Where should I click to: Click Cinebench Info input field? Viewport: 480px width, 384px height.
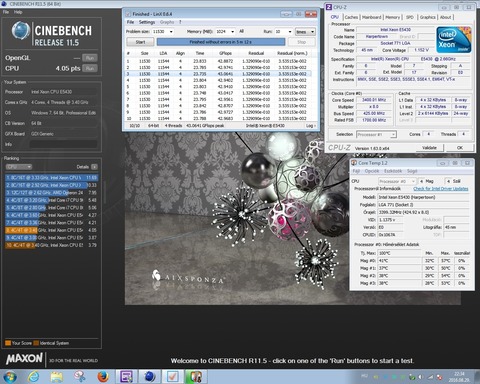pyautogui.click(x=63, y=144)
